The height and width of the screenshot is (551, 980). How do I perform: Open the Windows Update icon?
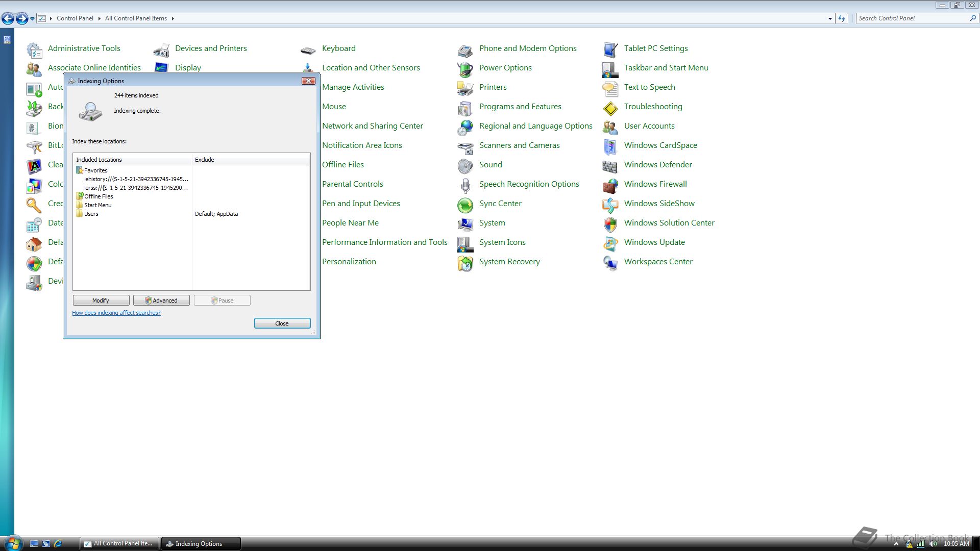pos(610,244)
